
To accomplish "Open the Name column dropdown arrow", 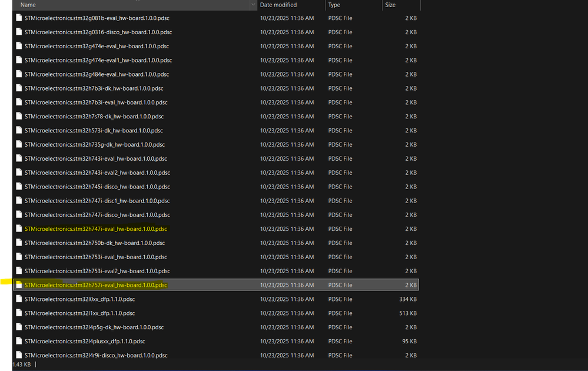I will (x=253, y=5).
